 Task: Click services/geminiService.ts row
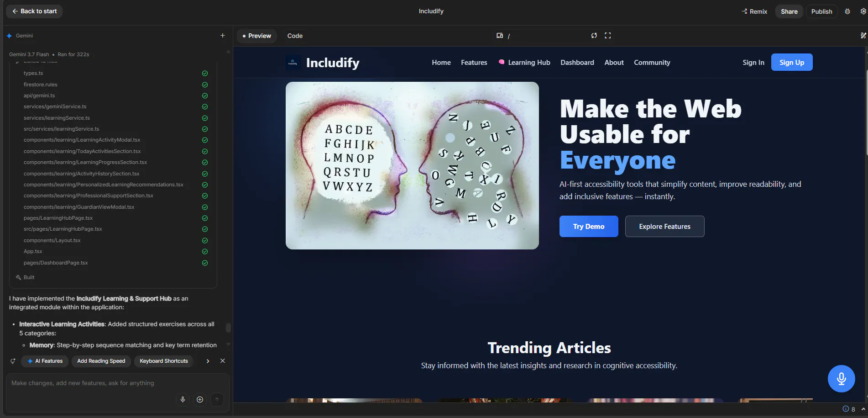(x=55, y=107)
